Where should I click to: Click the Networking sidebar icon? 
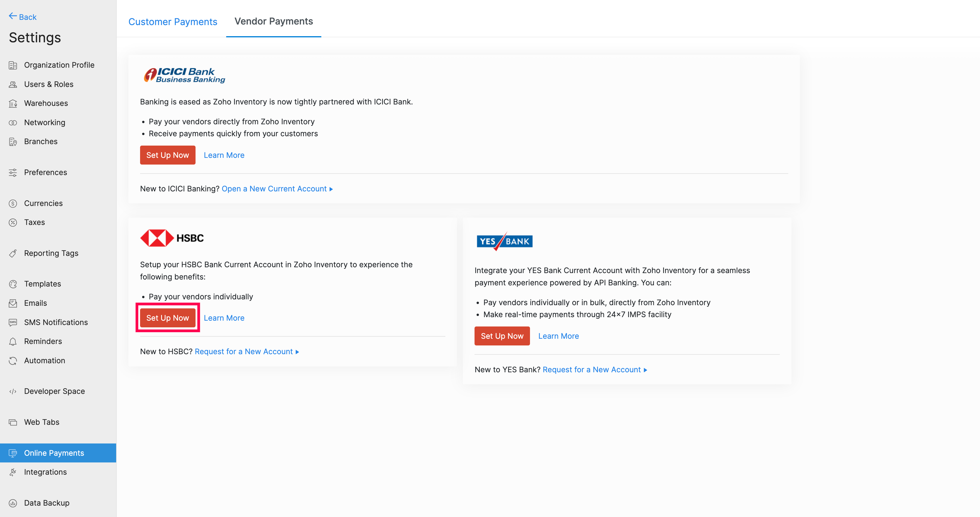pos(13,122)
